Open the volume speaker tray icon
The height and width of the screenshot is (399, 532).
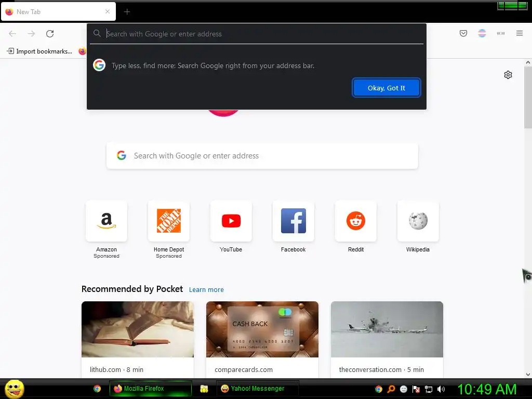441,389
